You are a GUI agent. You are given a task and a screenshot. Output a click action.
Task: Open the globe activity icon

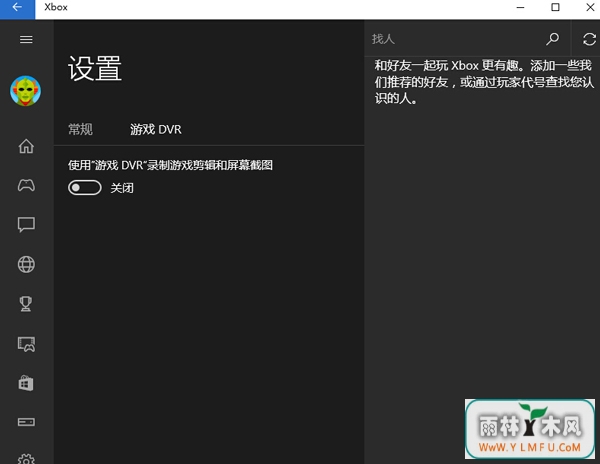point(26,264)
